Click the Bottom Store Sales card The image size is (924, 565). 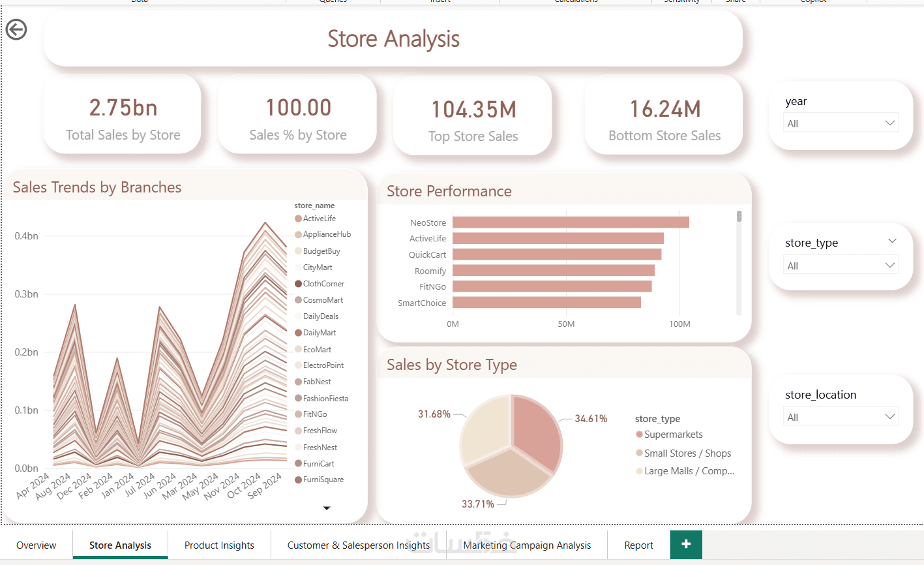(664, 115)
